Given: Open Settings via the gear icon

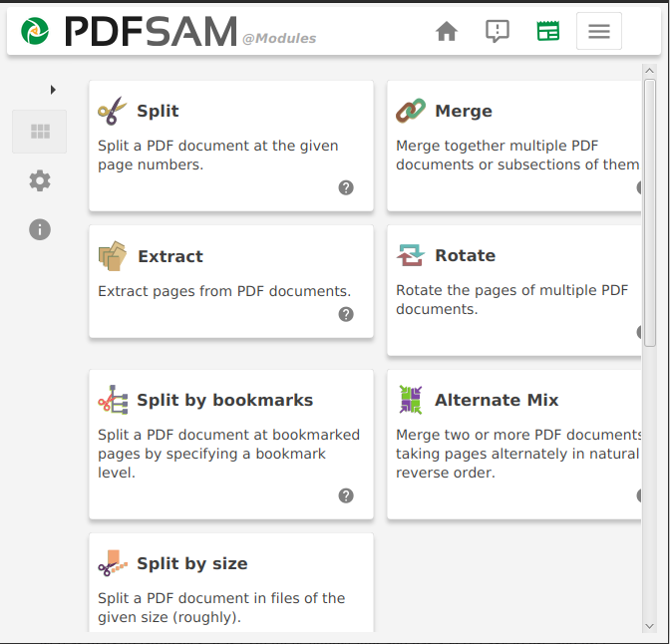Looking at the screenshot, I should [x=40, y=180].
